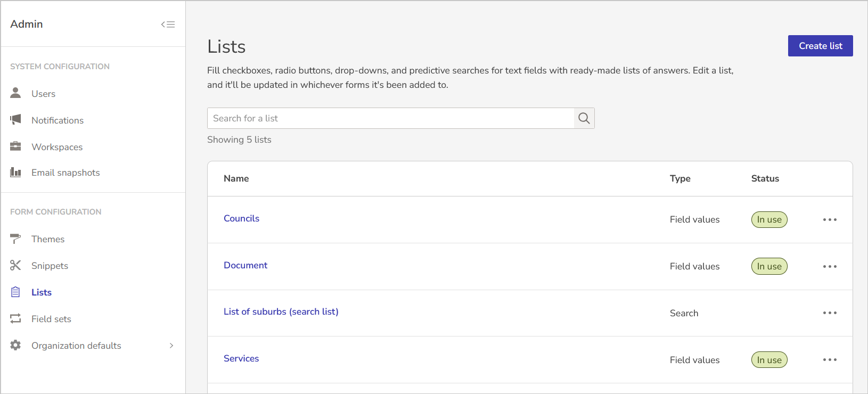Image resolution: width=868 pixels, height=394 pixels.
Task: Click the Admin sidebar title
Action: (x=27, y=24)
